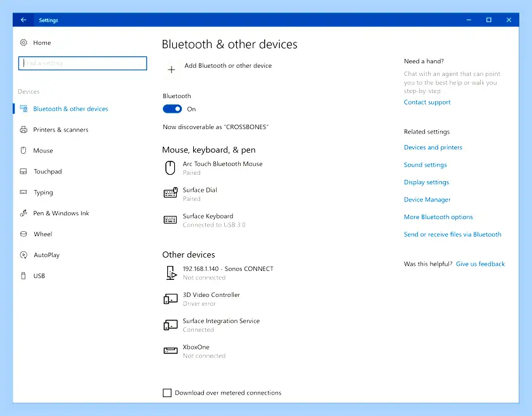Click Send or receive files via Bluetooth

pyautogui.click(x=453, y=234)
